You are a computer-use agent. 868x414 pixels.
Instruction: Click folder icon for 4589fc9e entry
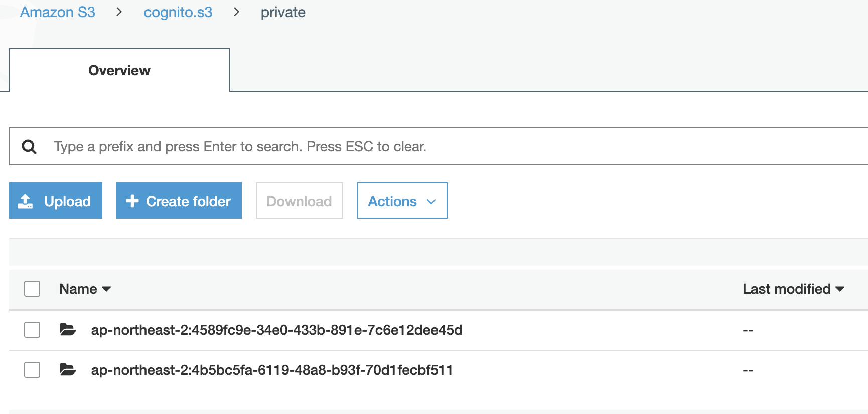pyautogui.click(x=68, y=329)
